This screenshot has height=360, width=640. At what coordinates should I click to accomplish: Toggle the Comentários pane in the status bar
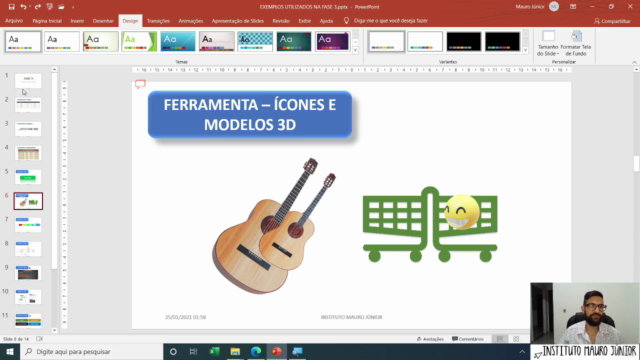click(x=468, y=339)
